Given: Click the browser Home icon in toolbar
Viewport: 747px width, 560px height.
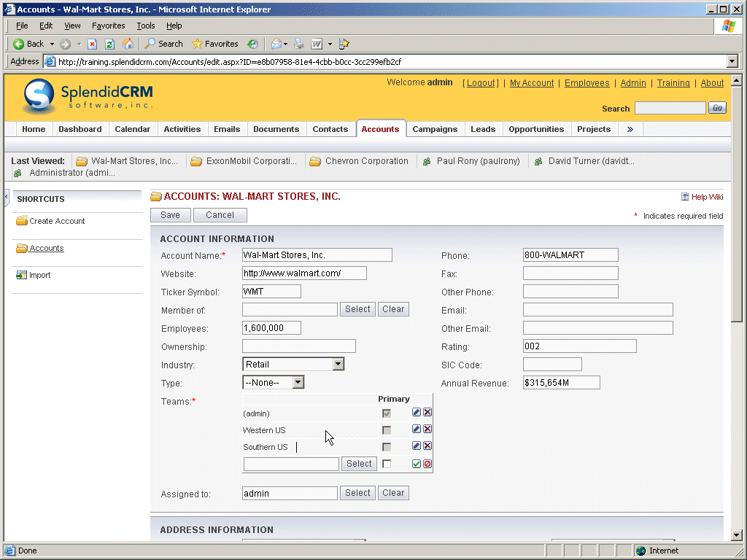Looking at the screenshot, I should pyautogui.click(x=128, y=44).
